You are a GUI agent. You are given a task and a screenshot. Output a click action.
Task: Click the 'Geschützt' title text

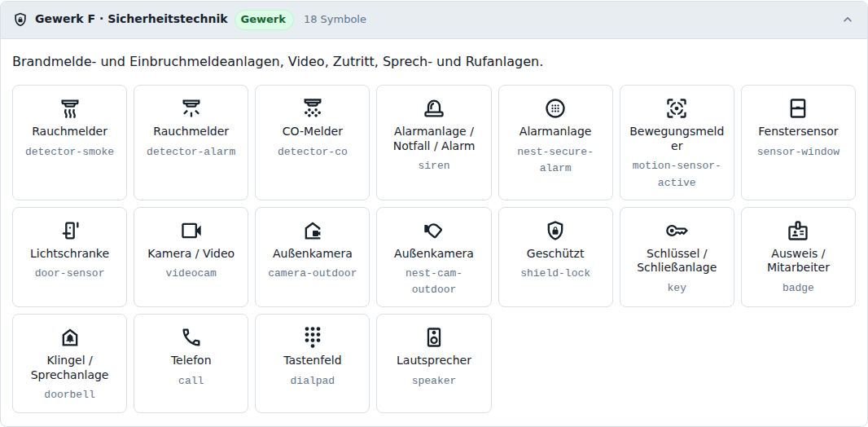(x=555, y=253)
